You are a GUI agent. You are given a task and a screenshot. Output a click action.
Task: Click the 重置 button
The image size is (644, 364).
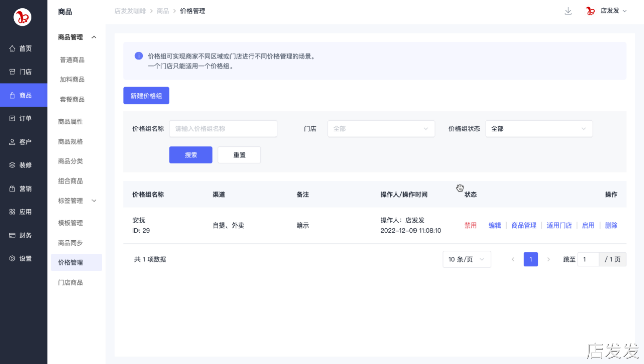pos(239,155)
